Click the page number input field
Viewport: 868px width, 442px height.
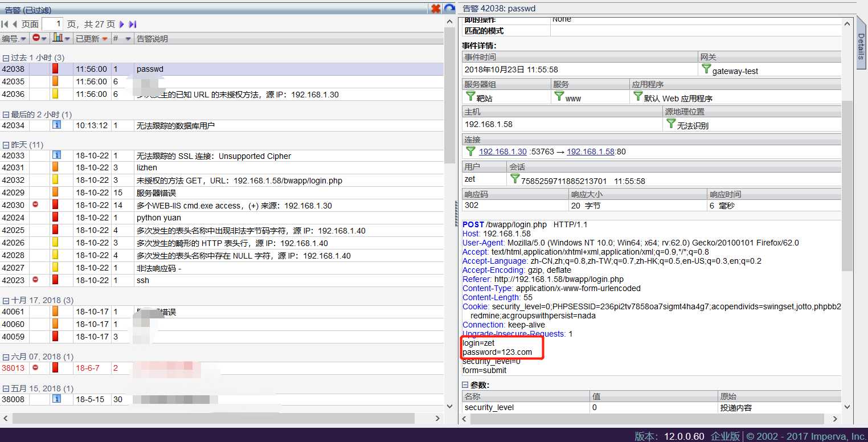pos(52,24)
